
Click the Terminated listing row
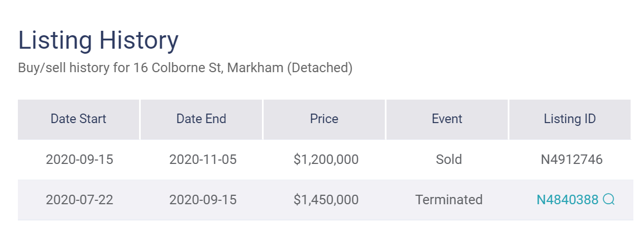(x=325, y=200)
